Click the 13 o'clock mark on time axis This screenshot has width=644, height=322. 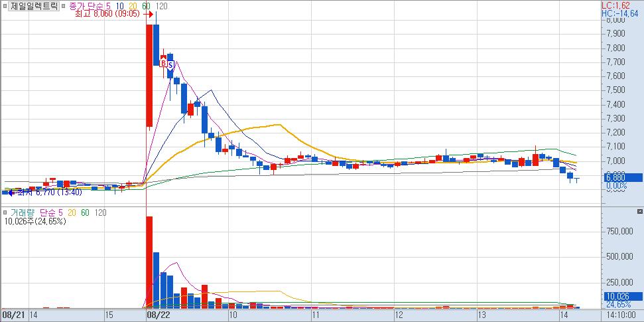coord(482,315)
